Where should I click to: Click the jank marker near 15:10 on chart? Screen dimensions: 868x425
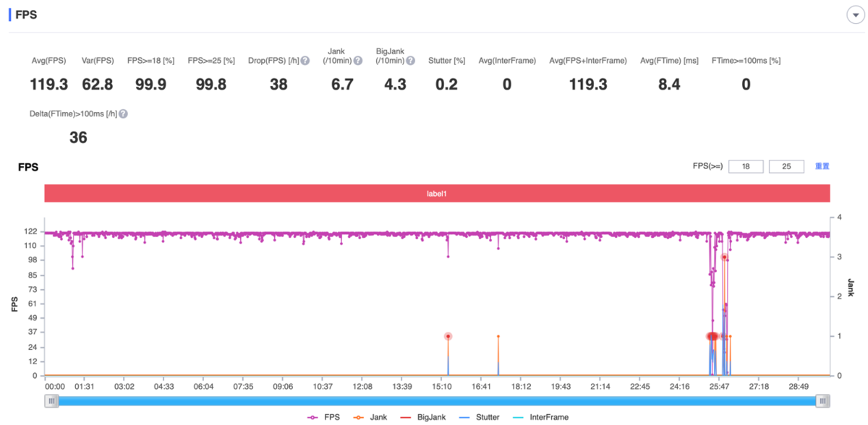pos(448,336)
